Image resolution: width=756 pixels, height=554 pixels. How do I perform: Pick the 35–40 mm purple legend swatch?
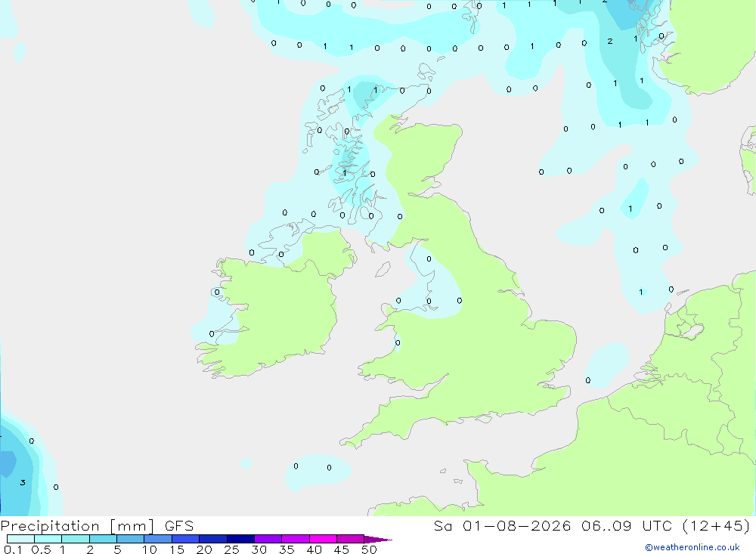[x=296, y=539]
